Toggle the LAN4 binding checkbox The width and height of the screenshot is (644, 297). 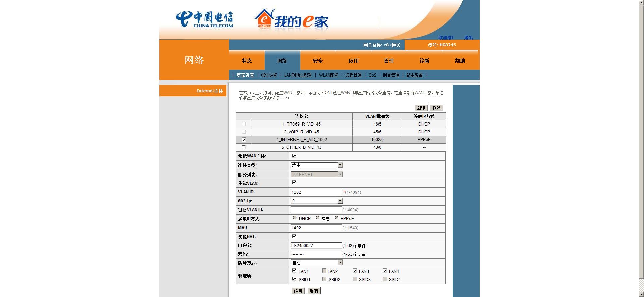[385, 270]
